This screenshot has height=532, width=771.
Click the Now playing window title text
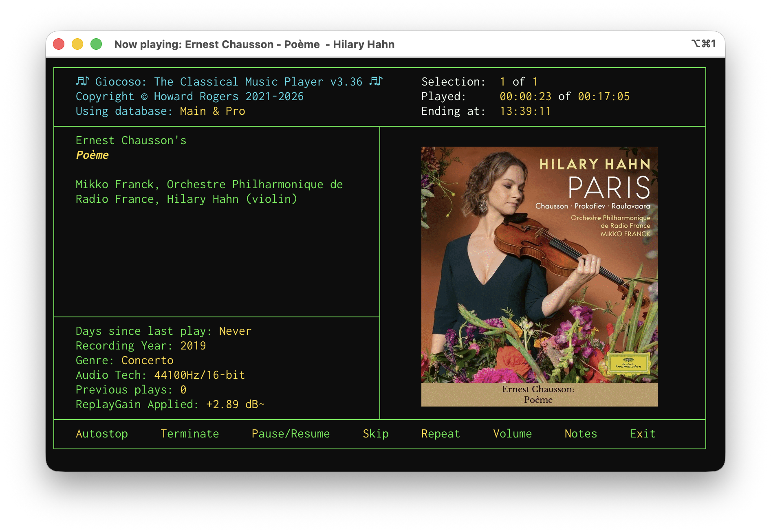click(x=254, y=44)
